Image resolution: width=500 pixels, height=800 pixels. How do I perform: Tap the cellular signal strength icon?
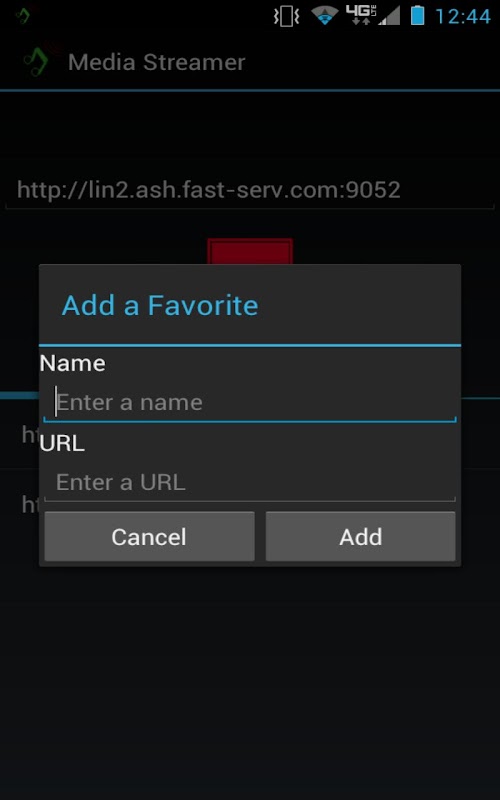tap(389, 16)
